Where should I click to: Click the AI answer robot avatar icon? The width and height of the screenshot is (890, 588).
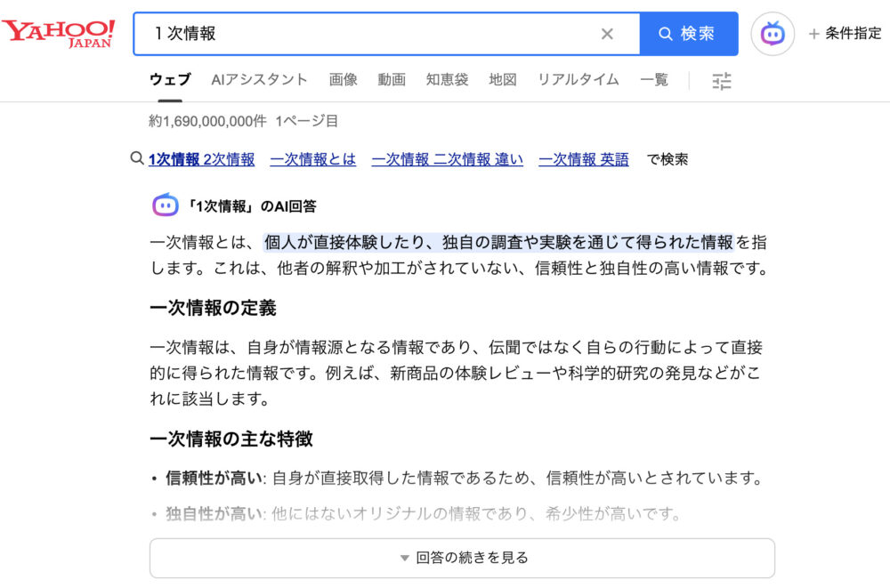165,205
